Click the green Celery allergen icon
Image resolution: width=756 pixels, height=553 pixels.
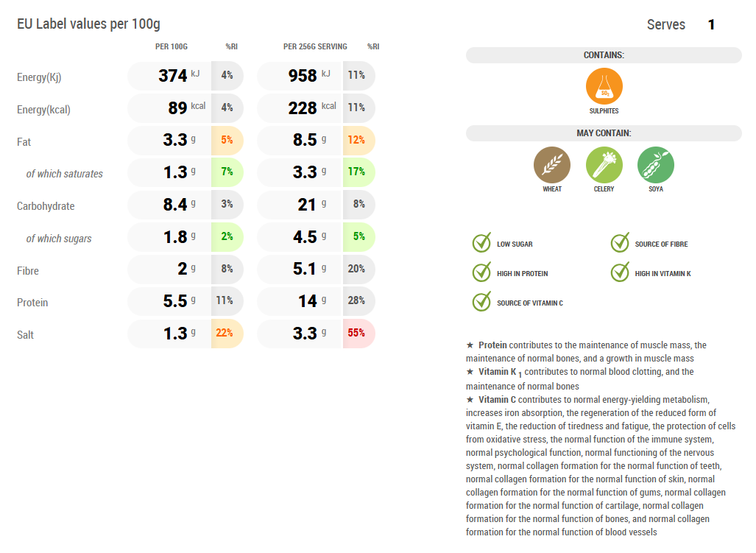click(x=604, y=164)
